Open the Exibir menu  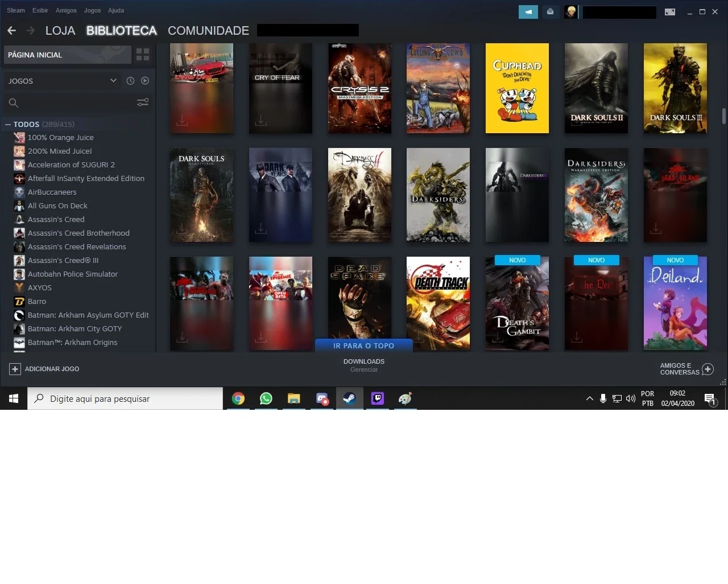point(40,10)
